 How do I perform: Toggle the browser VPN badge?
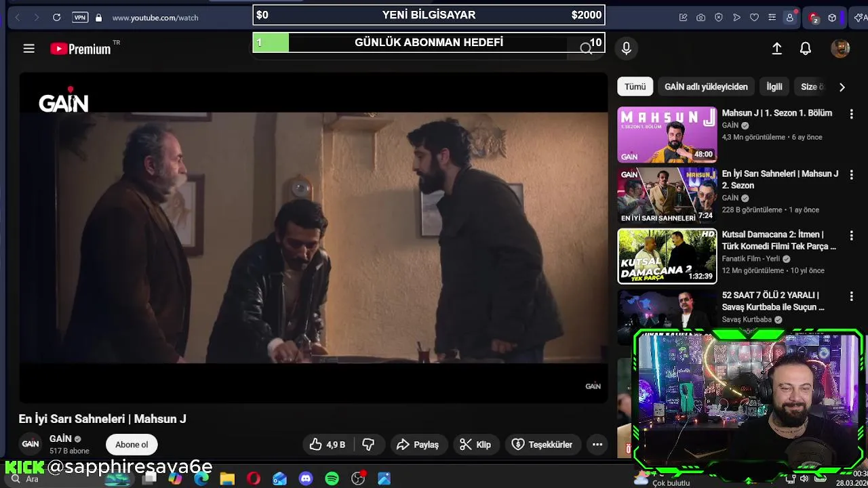(x=80, y=18)
